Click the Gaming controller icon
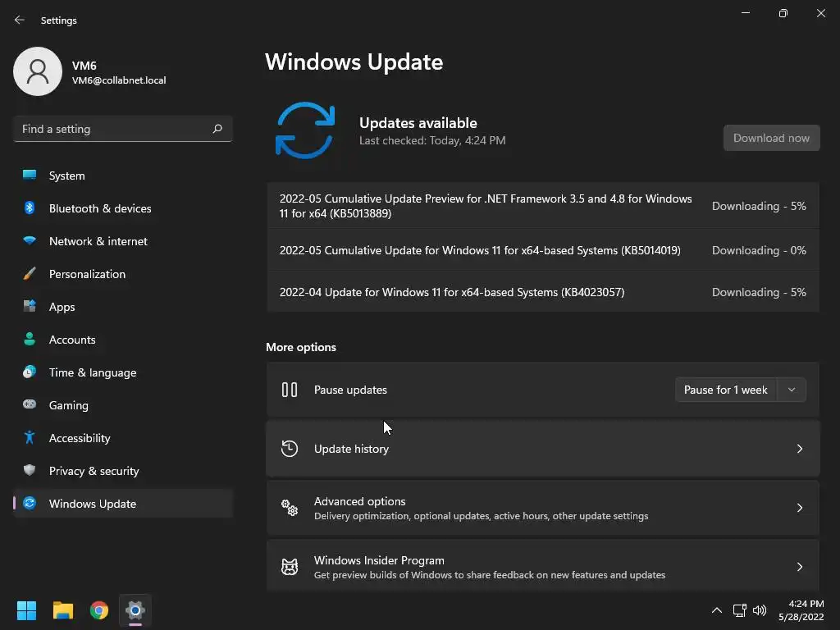Viewport: 840px width, 630px height. tap(30, 404)
